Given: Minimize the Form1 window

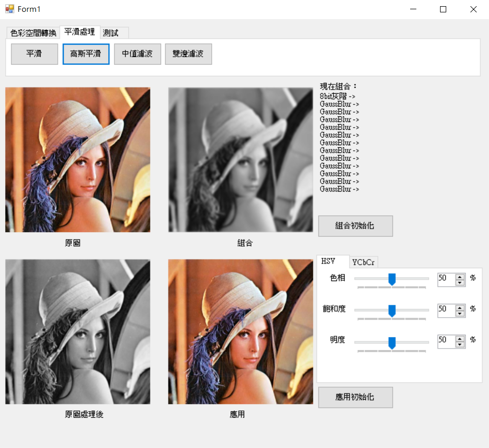Looking at the screenshot, I should coord(413,9).
